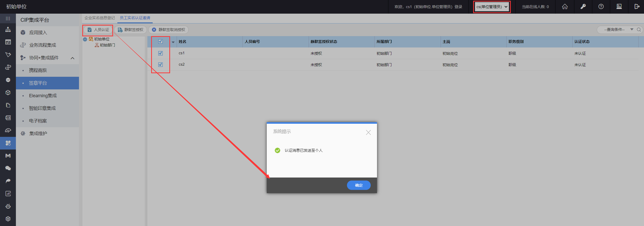
Task: Open the M letter icon in left rail
Action: coord(8,156)
